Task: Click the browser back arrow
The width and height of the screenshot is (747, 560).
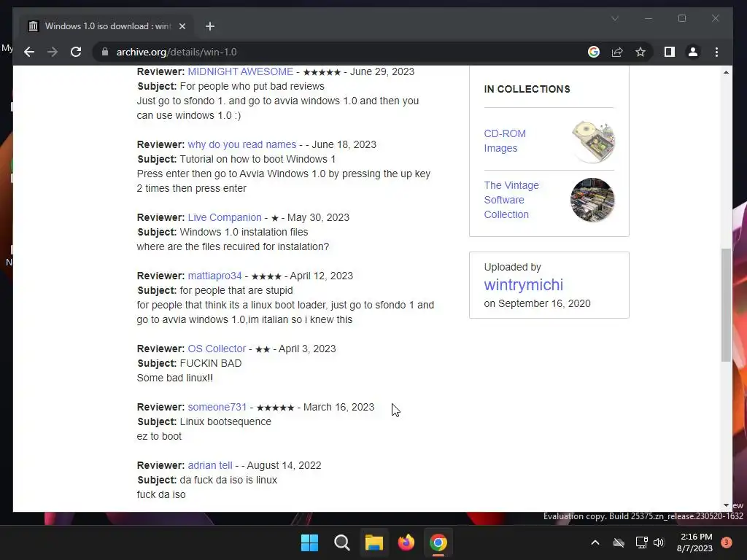Action: coord(29,52)
